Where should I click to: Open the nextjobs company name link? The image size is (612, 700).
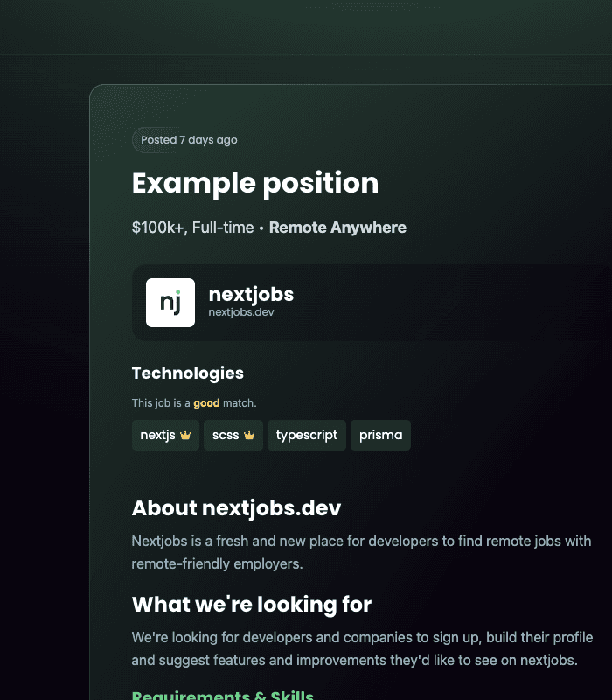click(251, 294)
